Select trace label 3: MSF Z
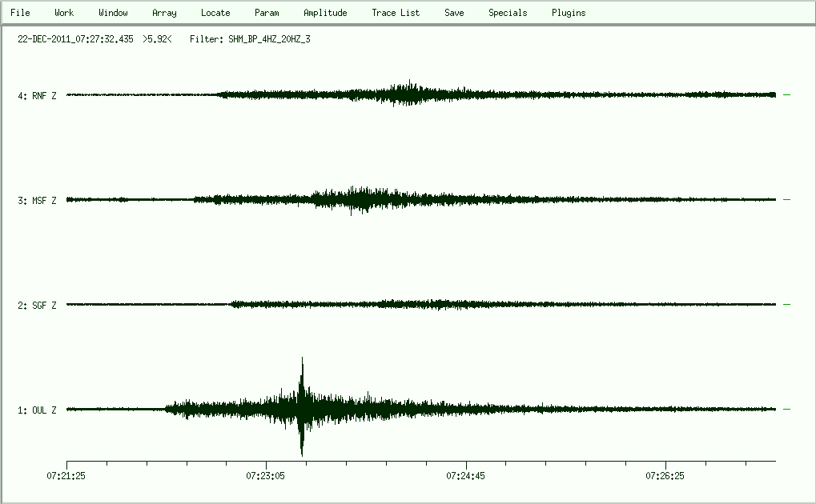Image resolution: width=816 pixels, height=504 pixels. click(x=38, y=201)
